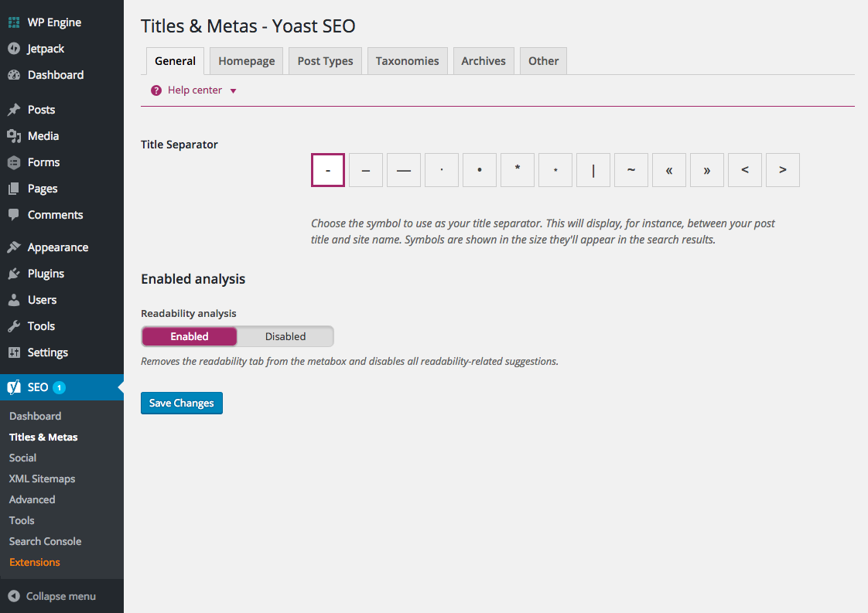Click the Plugins plug icon

coord(14,274)
